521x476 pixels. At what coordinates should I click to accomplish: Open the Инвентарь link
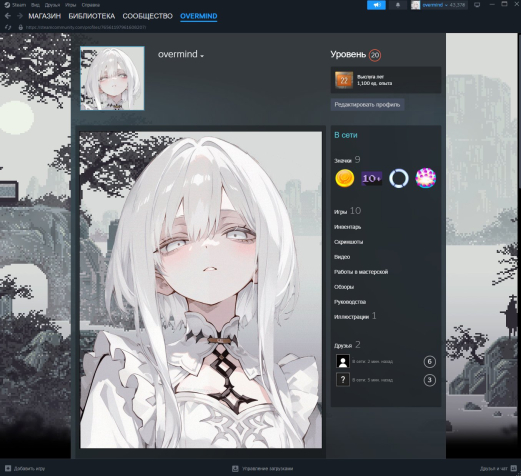coord(348,227)
